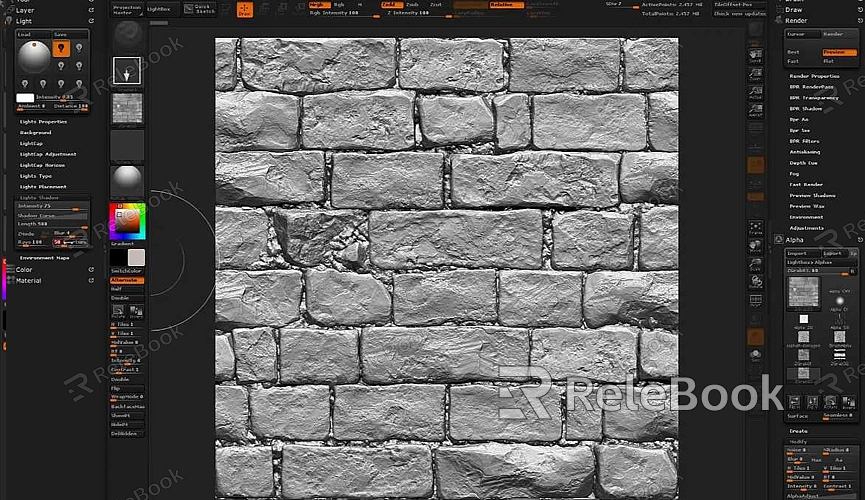This screenshot has height=500, width=865.
Task: Expand BPR Transparency section
Action: (814, 98)
